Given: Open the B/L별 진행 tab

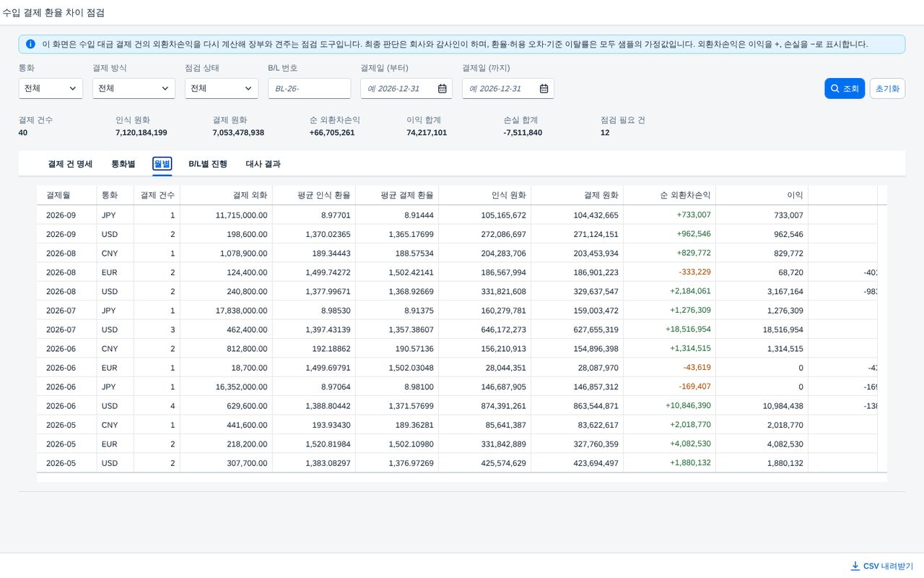Looking at the screenshot, I should (x=208, y=164).
